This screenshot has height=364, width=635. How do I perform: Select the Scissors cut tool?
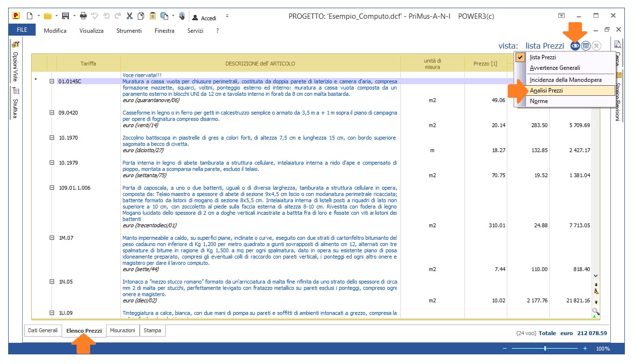(129, 15)
